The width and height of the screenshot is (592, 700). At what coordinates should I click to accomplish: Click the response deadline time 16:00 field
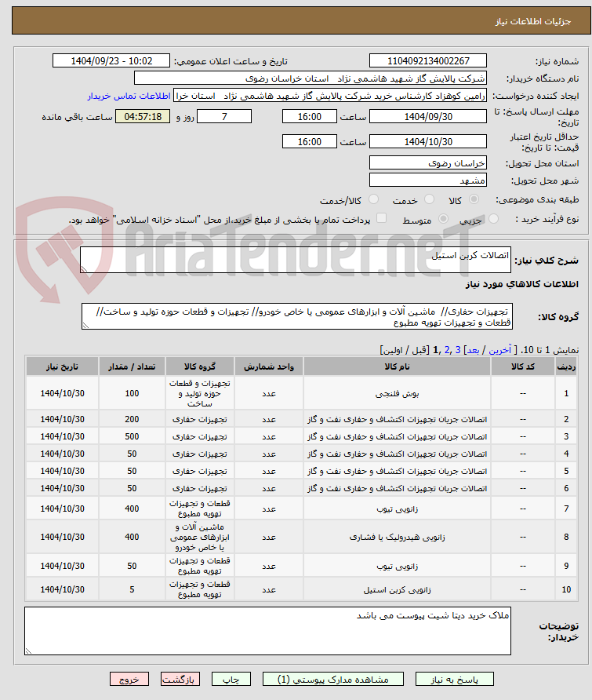[309, 116]
